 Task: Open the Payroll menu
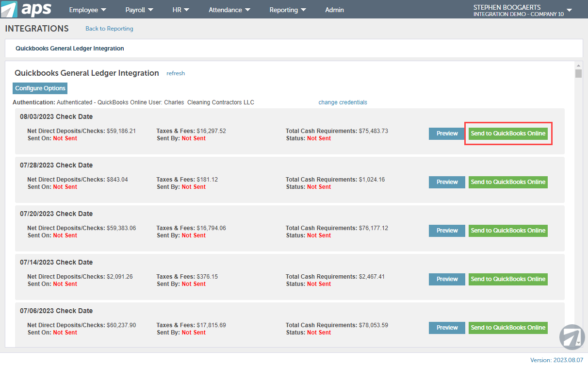[139, 10]
